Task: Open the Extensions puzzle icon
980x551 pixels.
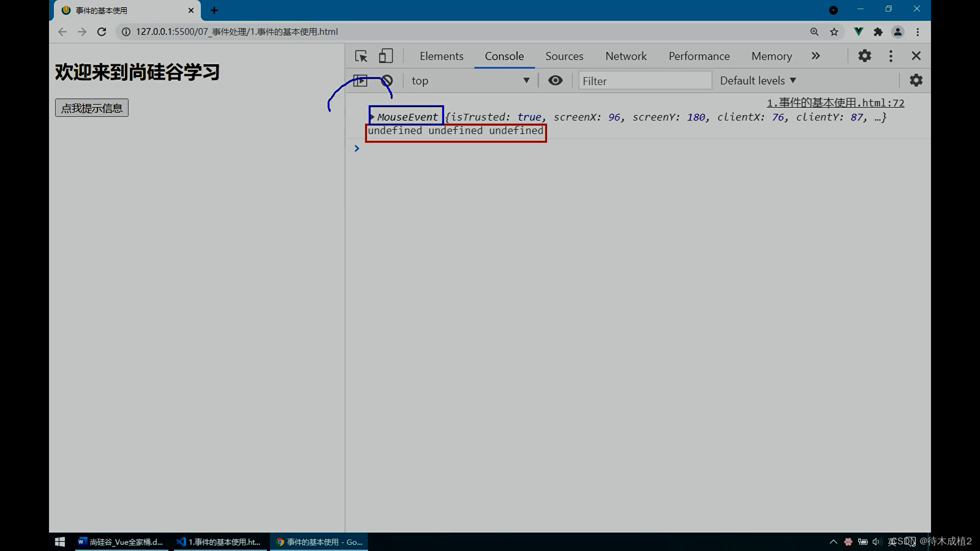Action: pos(878,32)
